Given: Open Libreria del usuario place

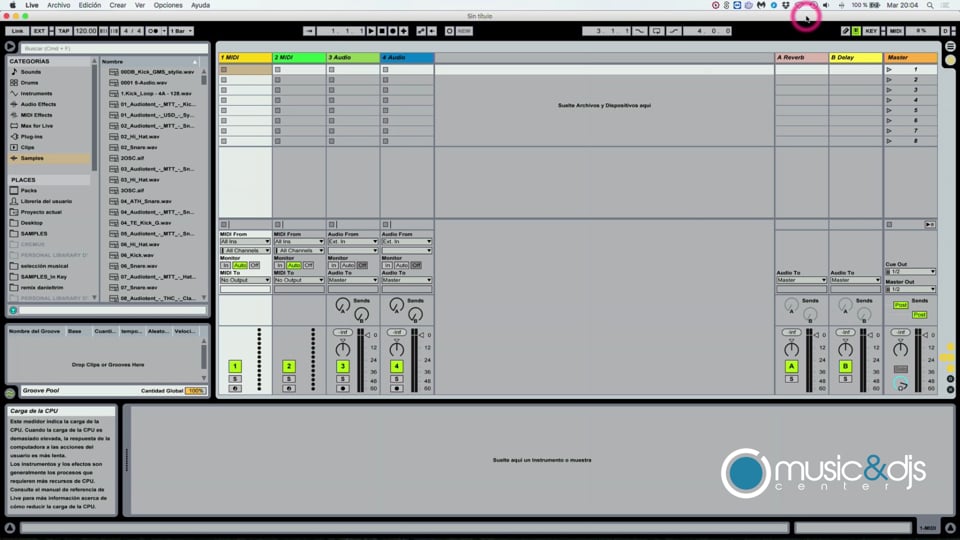Looking at the screenshot, I should click(x=47, y=201).
